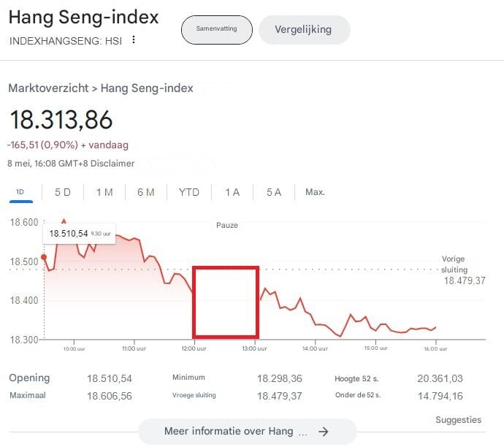The width and height of the screenshot is (504, 447).
Task: Show the 1 M chart range
Action: 104,192
